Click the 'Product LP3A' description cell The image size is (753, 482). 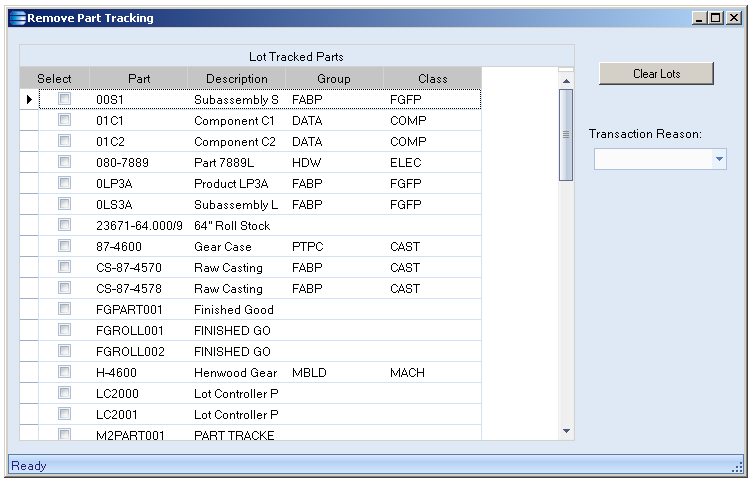(237, 184)
